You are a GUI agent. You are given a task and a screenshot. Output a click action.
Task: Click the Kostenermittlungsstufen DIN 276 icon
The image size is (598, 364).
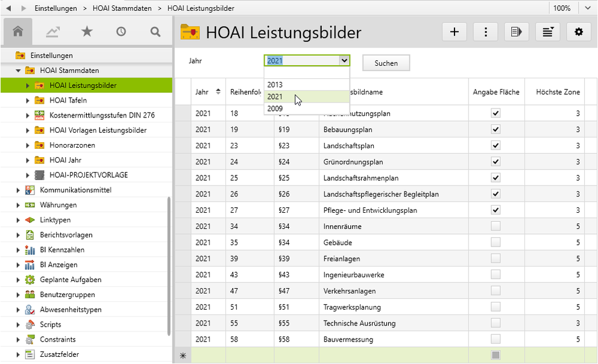pos(39,115)
